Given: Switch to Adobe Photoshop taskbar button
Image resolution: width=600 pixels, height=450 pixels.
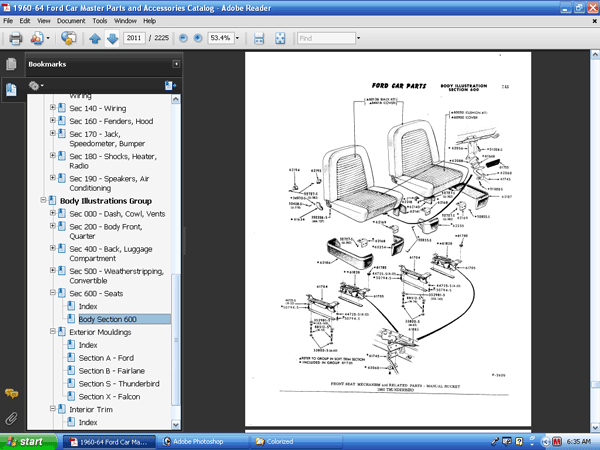Looking at the screenshot, I should pos(202,442).
